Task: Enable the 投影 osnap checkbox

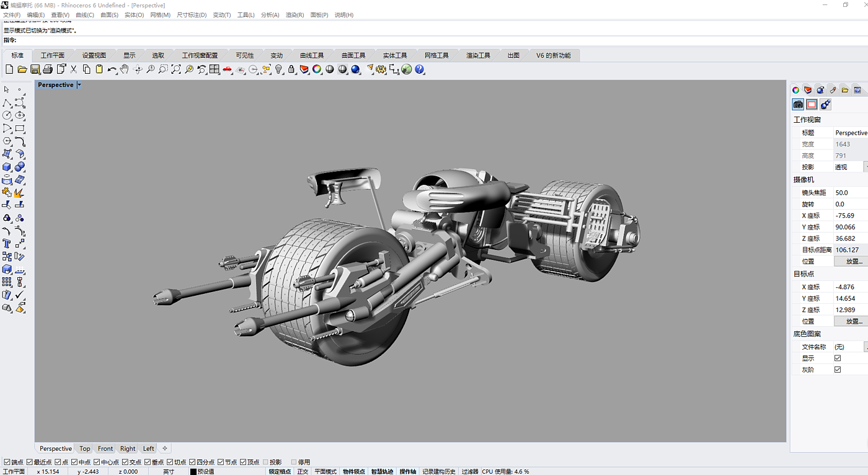Action: 266,462
